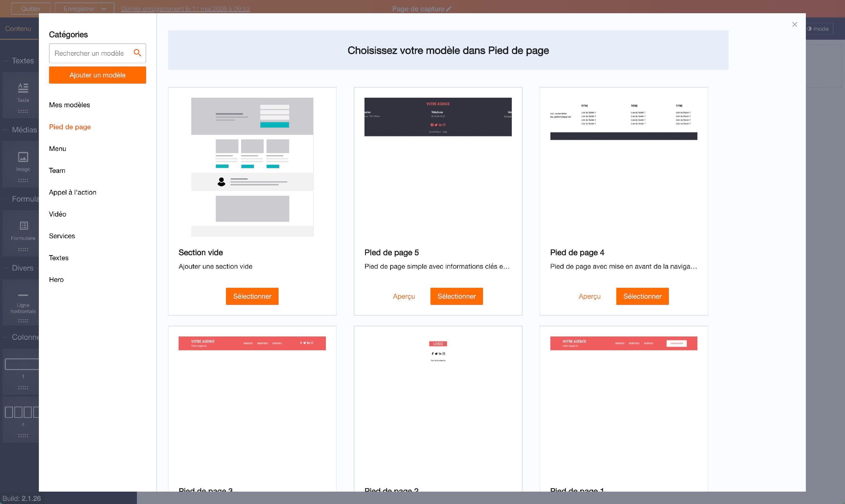Open the Menu category
The height and width of the screenshot is (504, 845).
click(x=57, y=148)
